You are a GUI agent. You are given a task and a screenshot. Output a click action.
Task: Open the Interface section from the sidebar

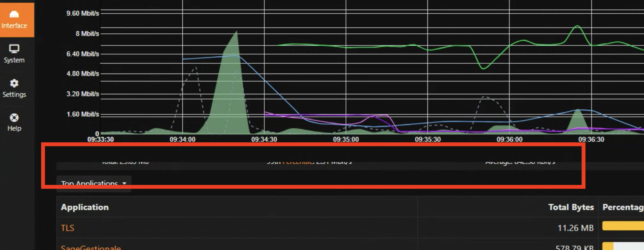14,21
